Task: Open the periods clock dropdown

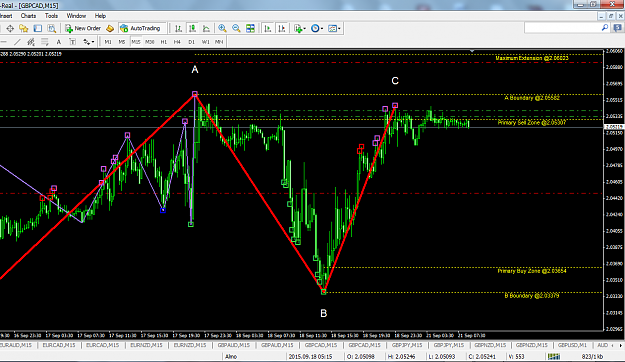Action: (317, 28)
